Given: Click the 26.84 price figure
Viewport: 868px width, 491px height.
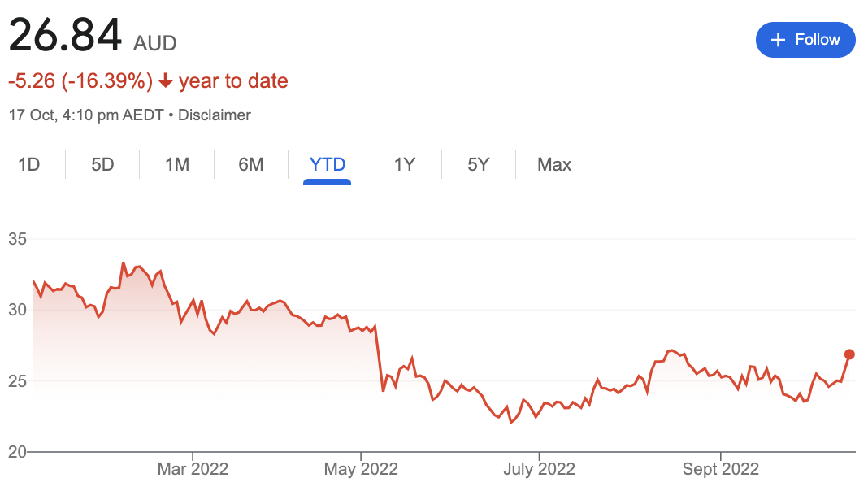Looking at the screenshot, I should coord(65,35).
